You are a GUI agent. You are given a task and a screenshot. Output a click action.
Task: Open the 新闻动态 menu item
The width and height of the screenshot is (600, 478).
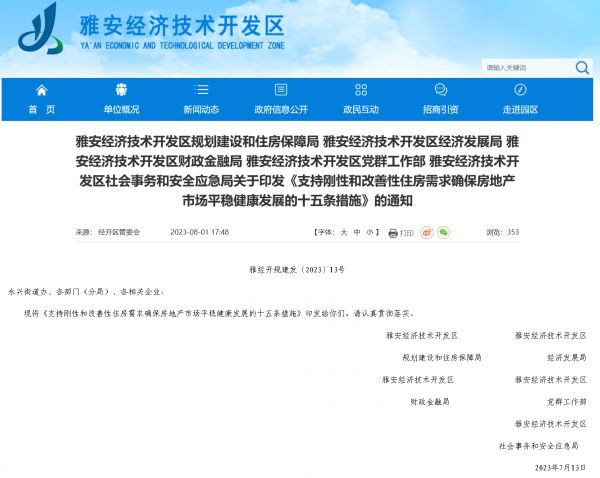[201, 110]
